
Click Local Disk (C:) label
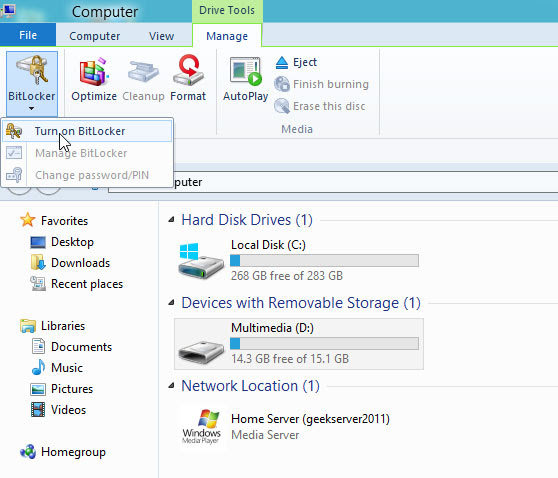point(268,245)
